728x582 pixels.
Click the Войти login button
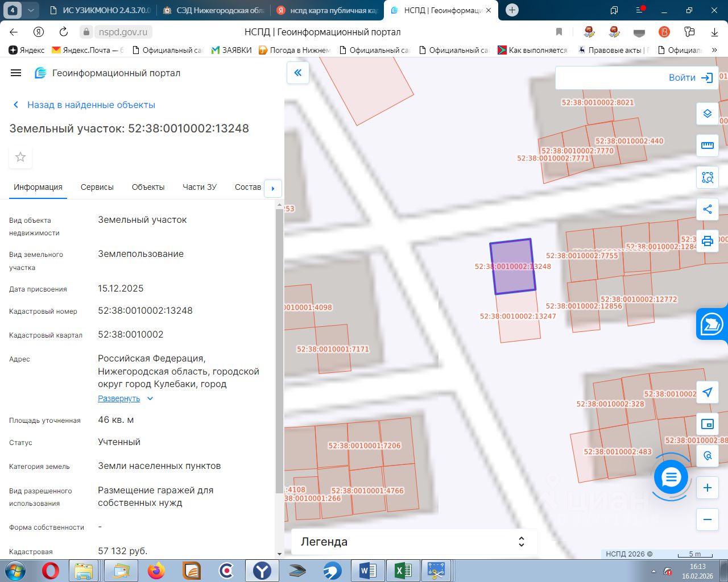click(690, 78)
